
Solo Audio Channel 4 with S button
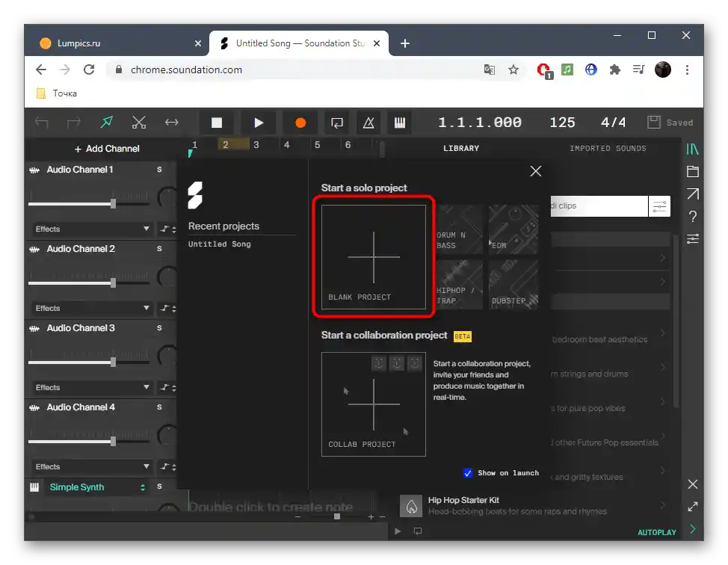159,407
